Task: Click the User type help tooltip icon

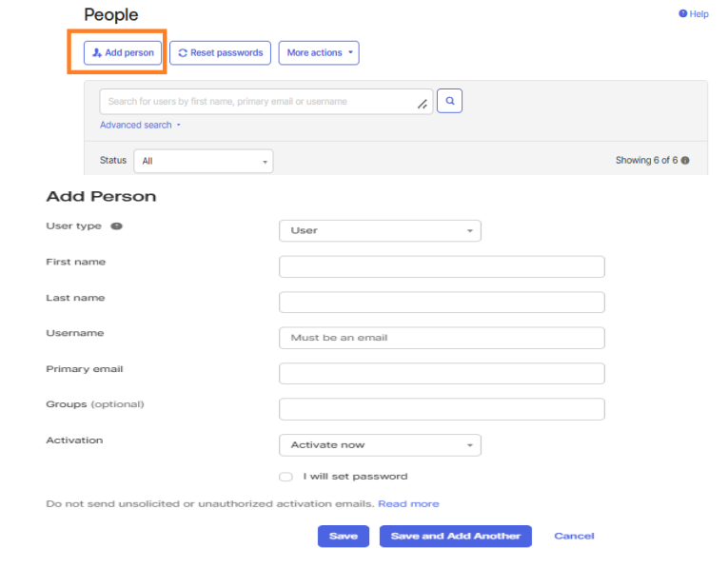Action: click(117, 226)
